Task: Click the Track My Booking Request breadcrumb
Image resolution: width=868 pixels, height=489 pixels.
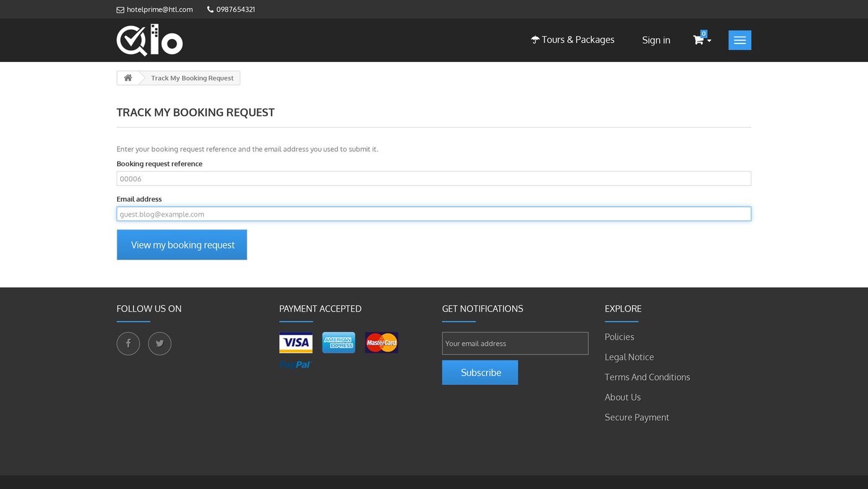Action: point(192,78)
